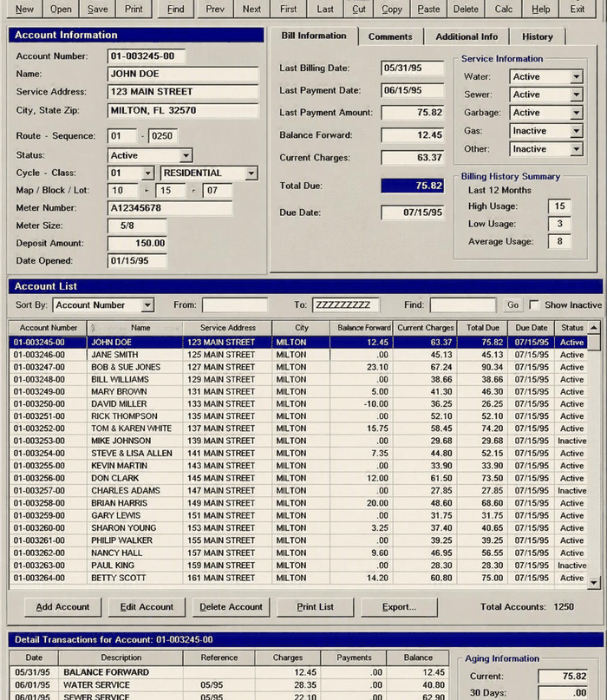Click the From filter input field

pyautogui.click(x=235, y=305)
